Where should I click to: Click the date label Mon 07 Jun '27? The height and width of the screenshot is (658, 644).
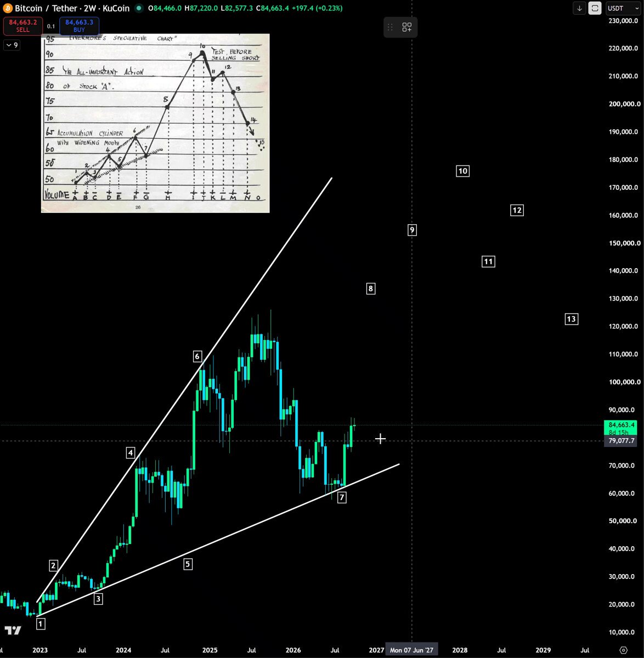tap(411, 650)
